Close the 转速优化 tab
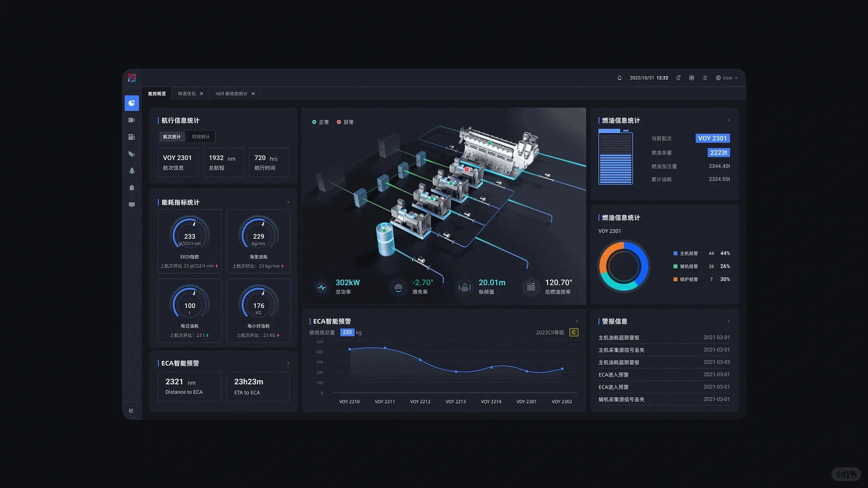868x488 pixels. [202, 94]
